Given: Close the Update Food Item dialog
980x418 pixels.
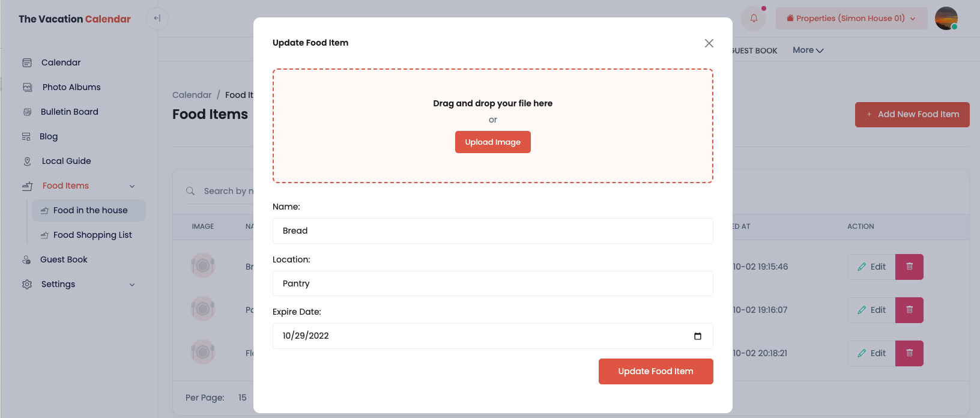Looking at the screenshot, I should [x=709, y=43].
